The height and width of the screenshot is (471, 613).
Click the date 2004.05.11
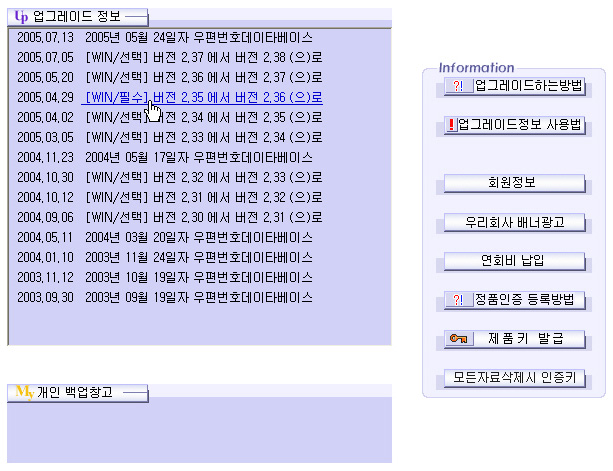pyautogui.click(x=45, y=237)
